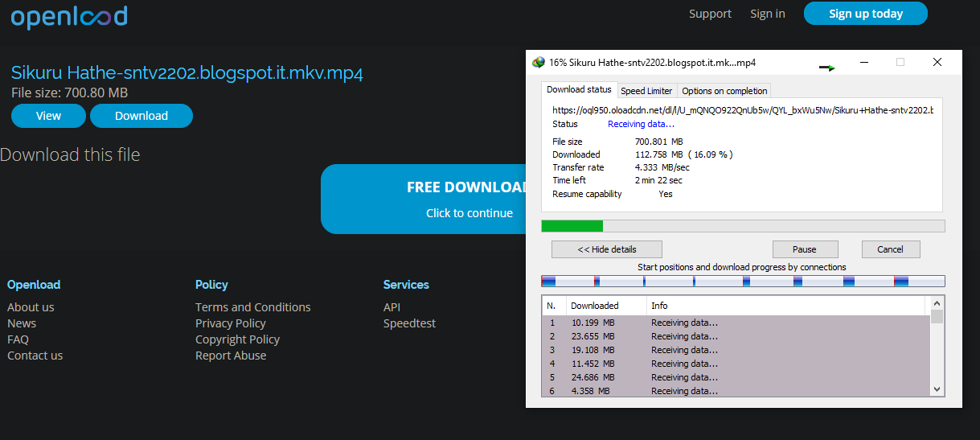Click scroll up arrow in connections list
This screenshot has height=440, width=980.
click(x=937, y=303)
